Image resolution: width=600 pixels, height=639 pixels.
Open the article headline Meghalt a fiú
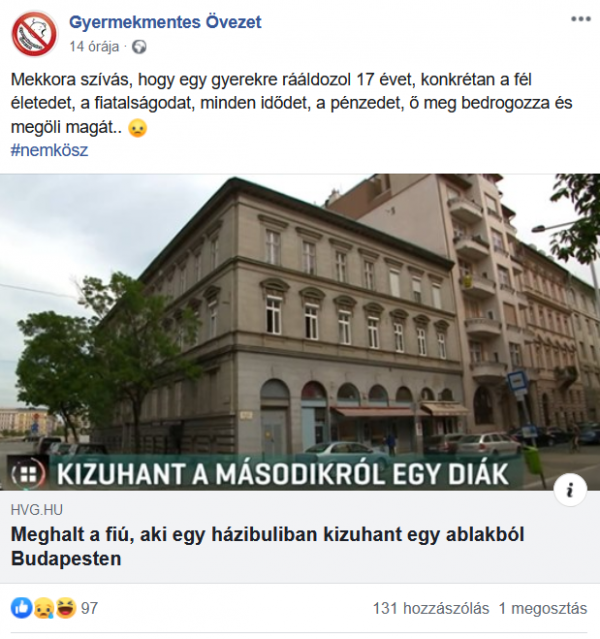pyautogui.click(x=267, y=546)
